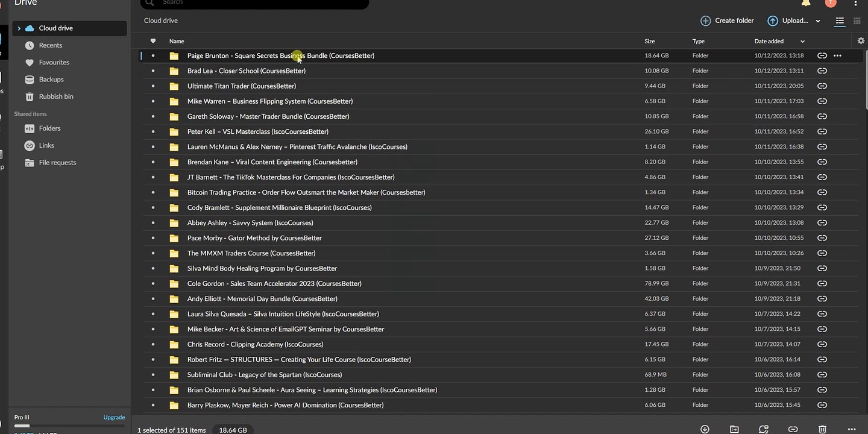
Task: Open the column settings gear
Action: click(x=861, y=41)
